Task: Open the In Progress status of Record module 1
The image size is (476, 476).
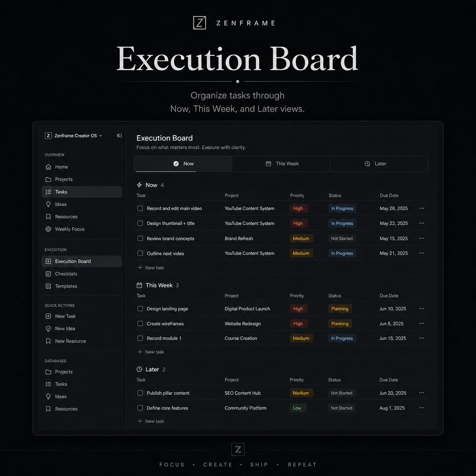Action: tap(342, 338)
